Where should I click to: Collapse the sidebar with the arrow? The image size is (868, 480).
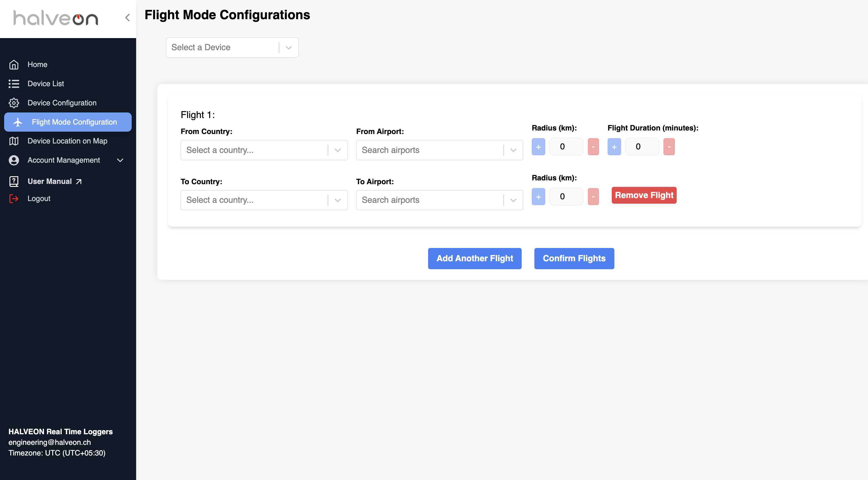coord(127,17)
